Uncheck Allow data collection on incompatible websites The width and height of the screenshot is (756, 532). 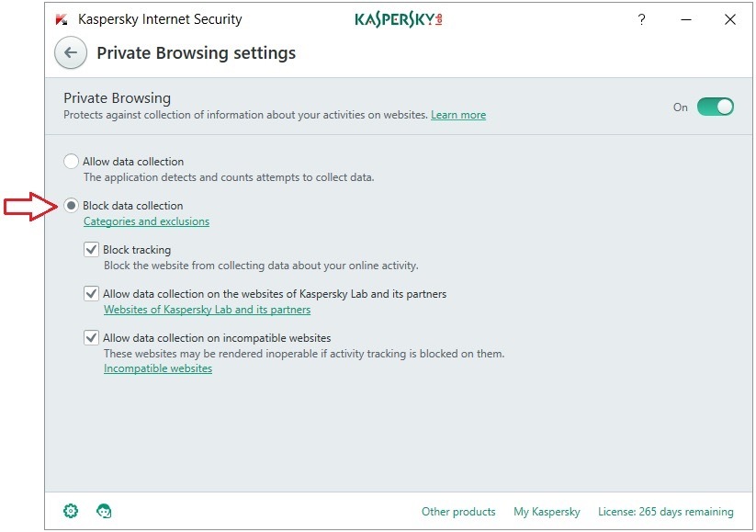91,337
